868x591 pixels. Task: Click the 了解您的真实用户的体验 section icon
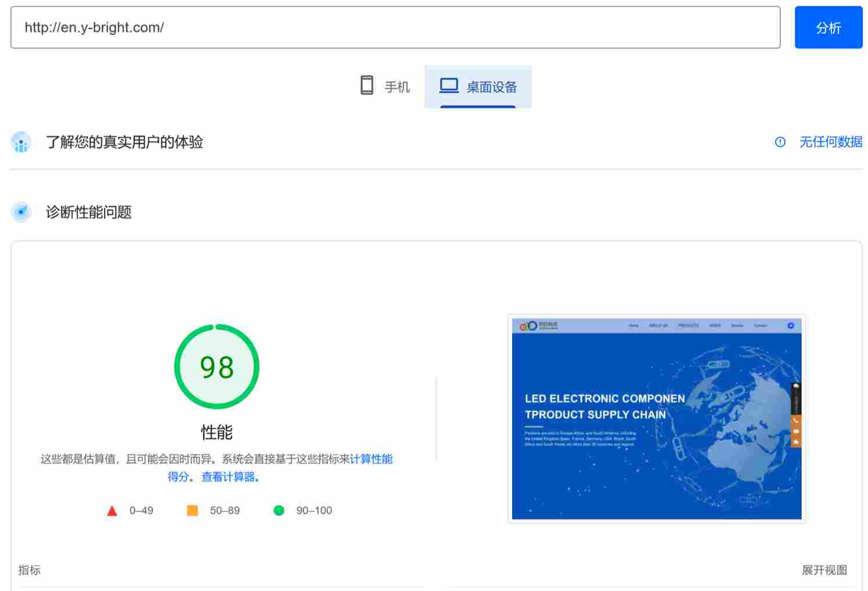(21, 142)
